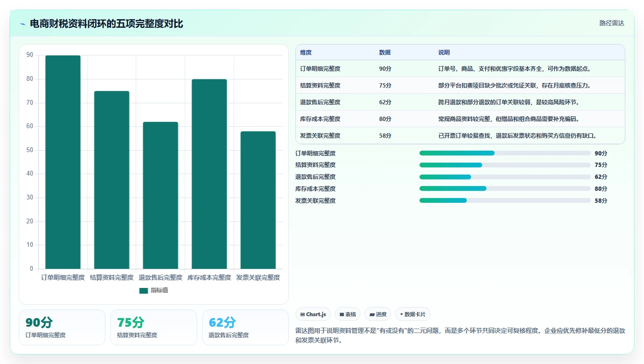The width and height of the screenshot is (644, 364).
Task: Click the x-axis label 库存成本完整度
Action: (x=209, y=277)
